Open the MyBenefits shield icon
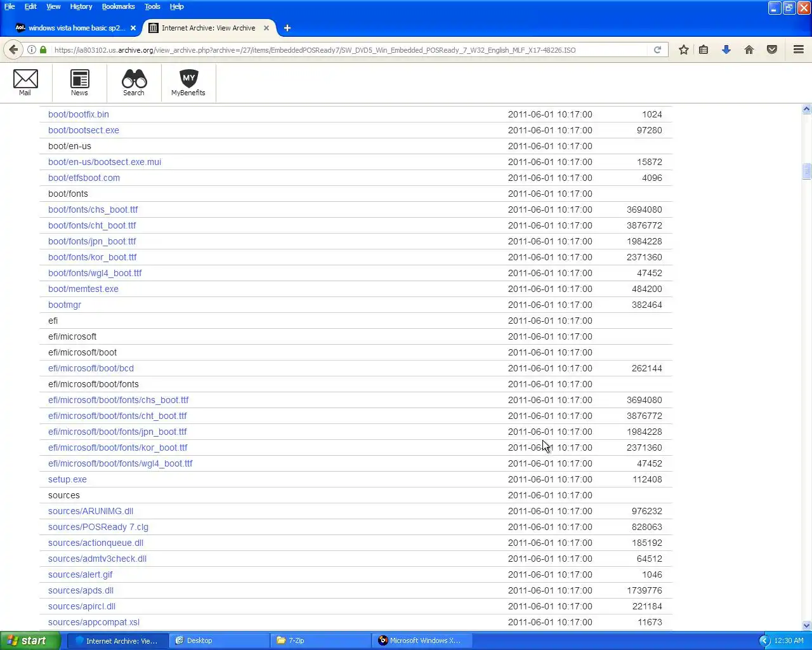This screenshot has width=812, height=650. pyautogui.click(x=188, y=83)
